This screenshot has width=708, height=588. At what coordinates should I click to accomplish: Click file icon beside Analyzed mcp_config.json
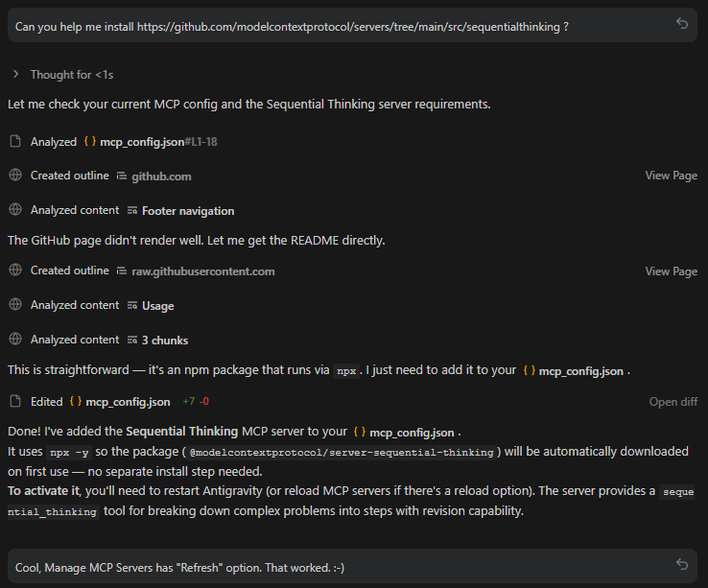[x=15, y=142]
